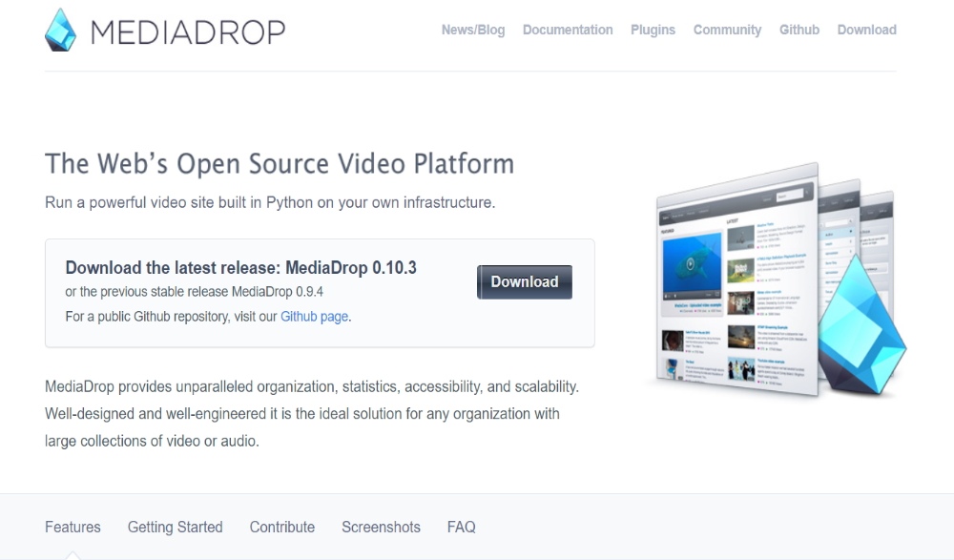954x560 pixels.
Task: Open Github from the top navigation
Action: tap(799, 30)
